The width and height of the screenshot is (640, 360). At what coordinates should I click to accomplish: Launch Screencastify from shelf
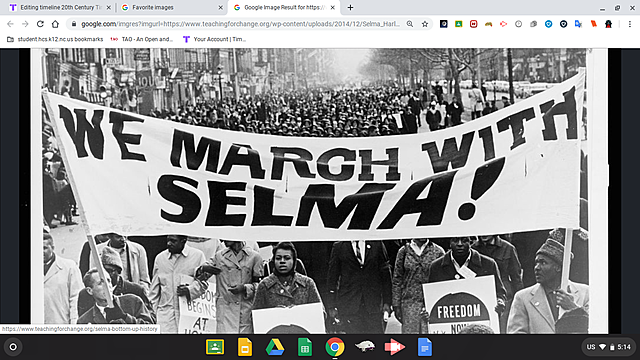[395, 347]
